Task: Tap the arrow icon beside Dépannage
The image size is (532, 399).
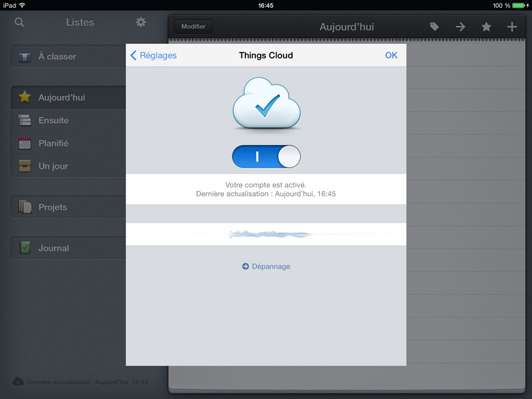Action: click(x=245, y=267)
